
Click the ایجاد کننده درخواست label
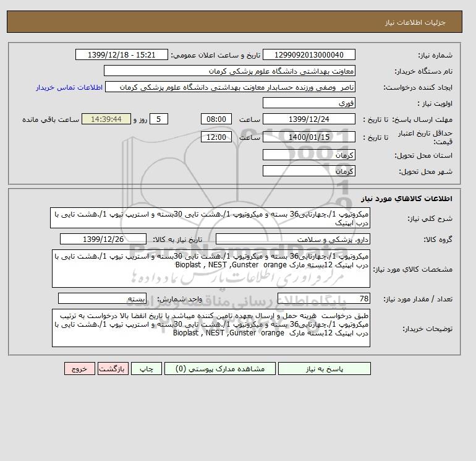point(418,87)
